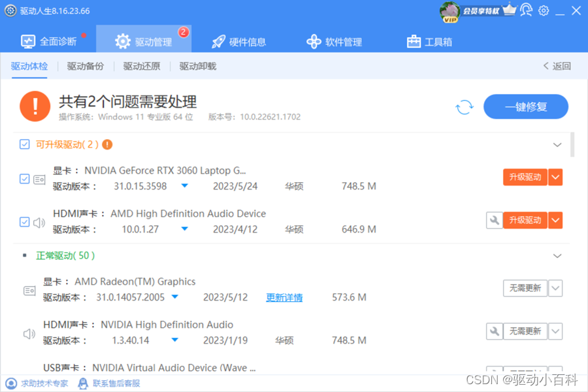This screenshot has width=588, height=392.
Task: Open version dropdown for 31.0.14057.2005
Action: click(x=174, y=297)
